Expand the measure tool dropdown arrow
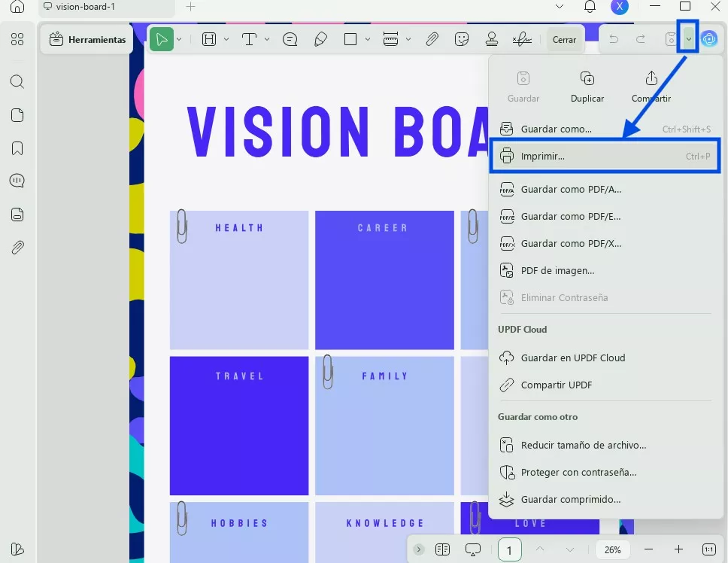The height and width of the screenshot is (563, 728). point(408,39)
